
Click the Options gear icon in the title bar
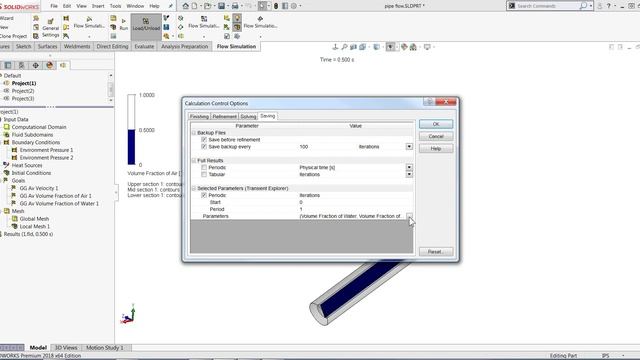click(x=293, y=6)
